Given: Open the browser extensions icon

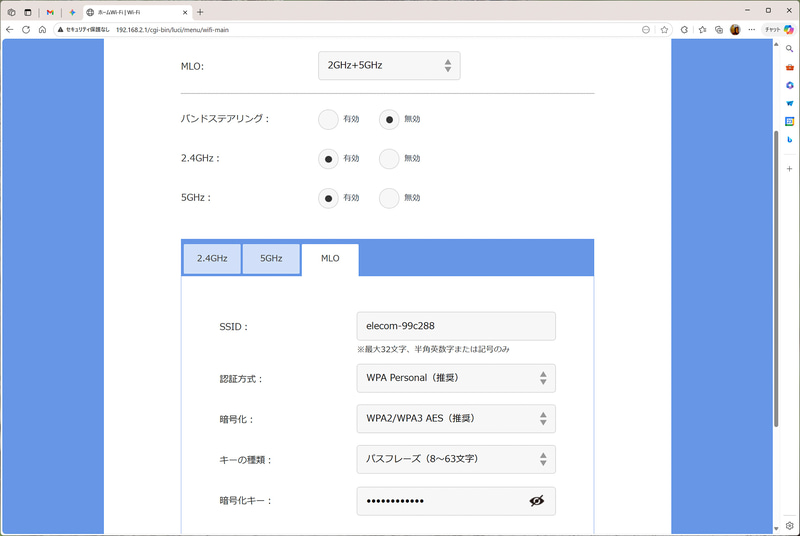Looking at the screenshot, I should [x=684, y=30].
